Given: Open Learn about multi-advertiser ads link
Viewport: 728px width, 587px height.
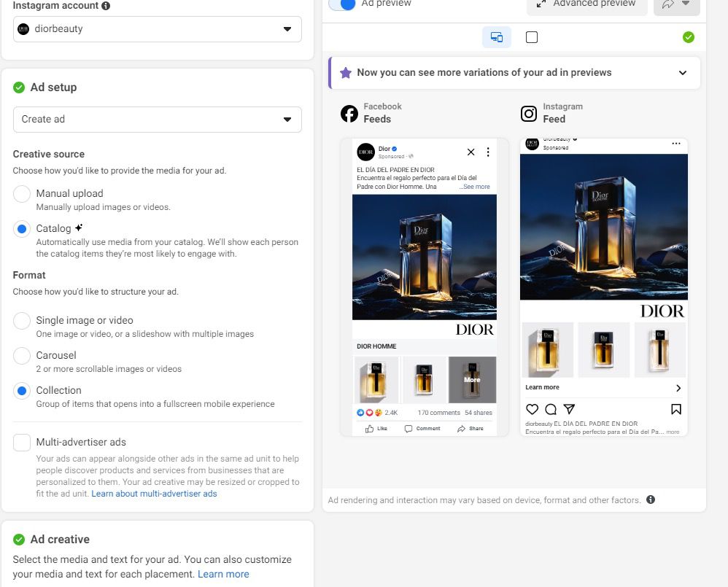Looking at the screenshot, I should 154,494.
